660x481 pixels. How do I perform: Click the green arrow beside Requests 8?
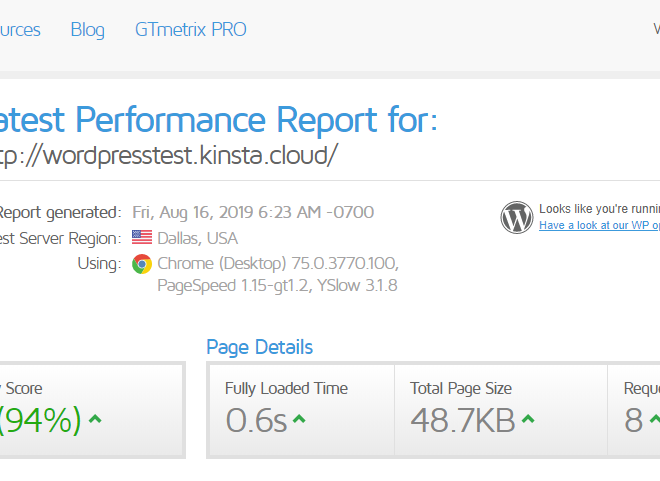coord(655,419)
